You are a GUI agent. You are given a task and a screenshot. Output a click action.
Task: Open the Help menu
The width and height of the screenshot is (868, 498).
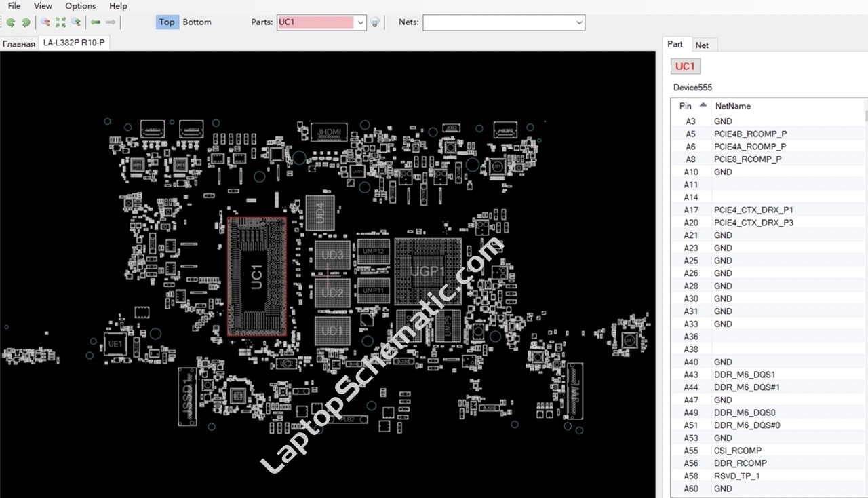pos(119,6)
